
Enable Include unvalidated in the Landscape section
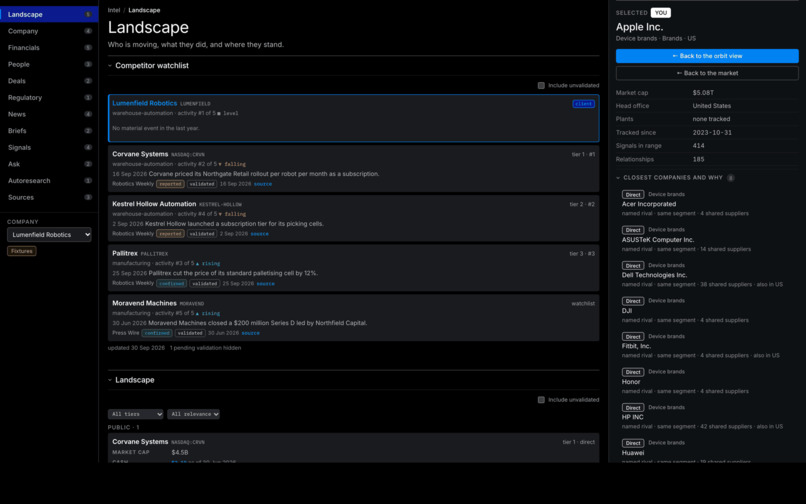[541, 400]
